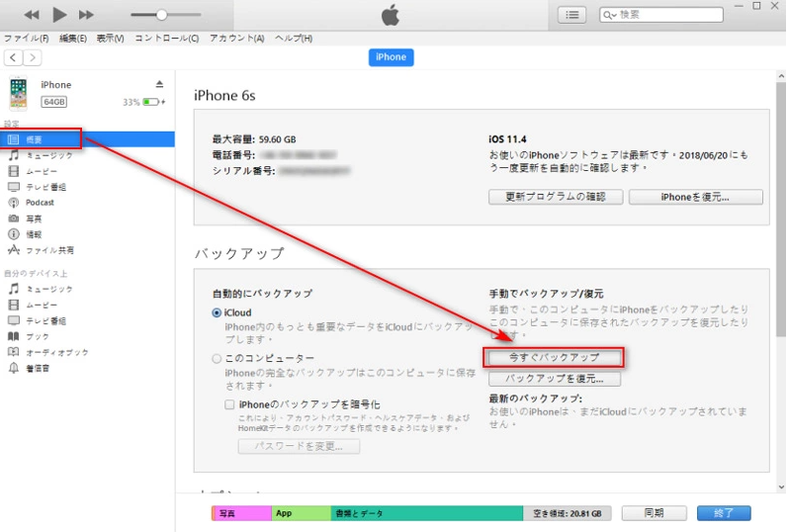Image resolution: width=788 pixels, height=532 pixels.
Task: Click the iPhone device thumbnail
Action: tap(19, 93)
